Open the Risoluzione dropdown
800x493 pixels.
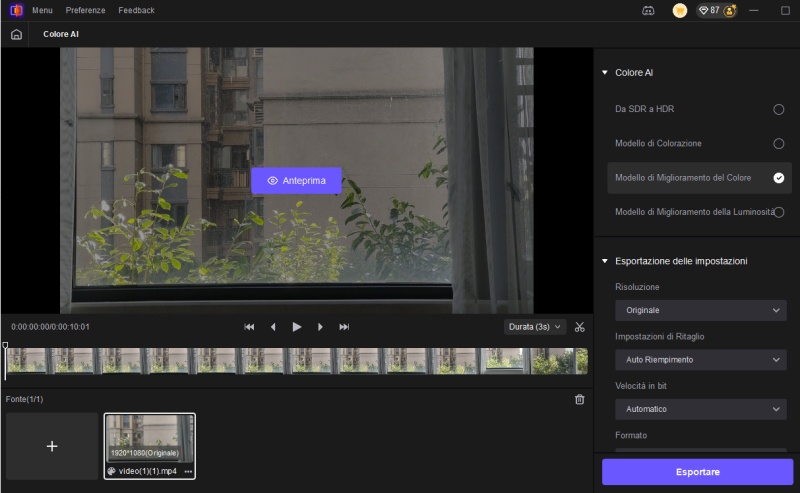point(700,311)
